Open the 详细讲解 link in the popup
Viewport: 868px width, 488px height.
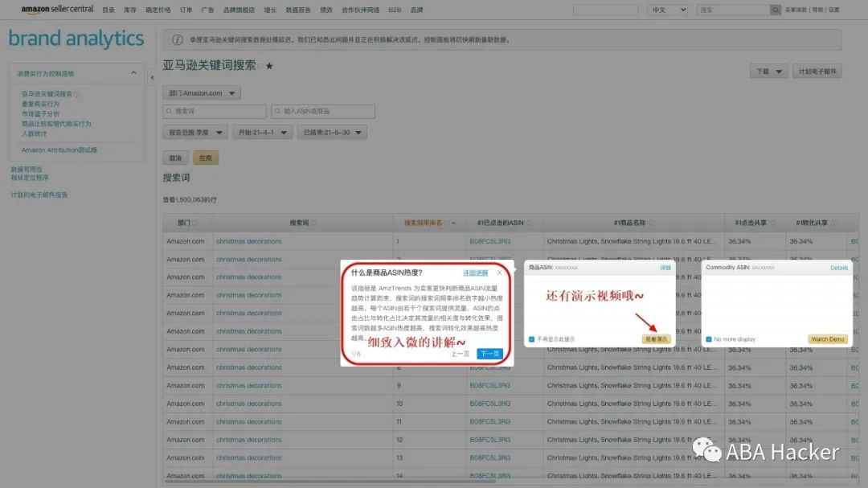click(476, 273)
